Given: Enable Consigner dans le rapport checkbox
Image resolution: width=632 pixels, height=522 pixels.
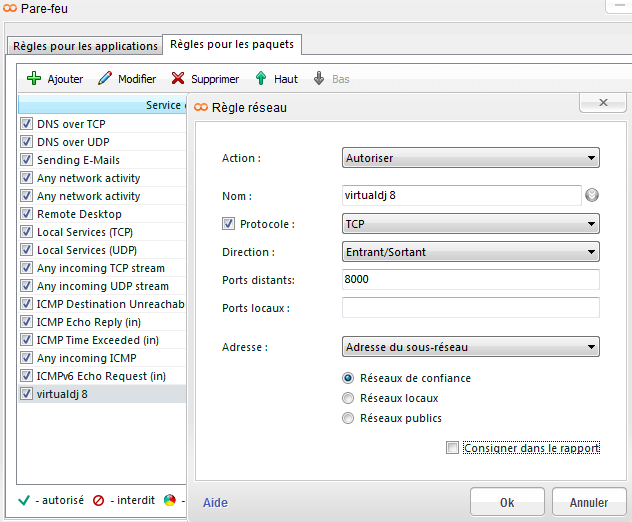Looking at the screenshot, I should 453,448.
